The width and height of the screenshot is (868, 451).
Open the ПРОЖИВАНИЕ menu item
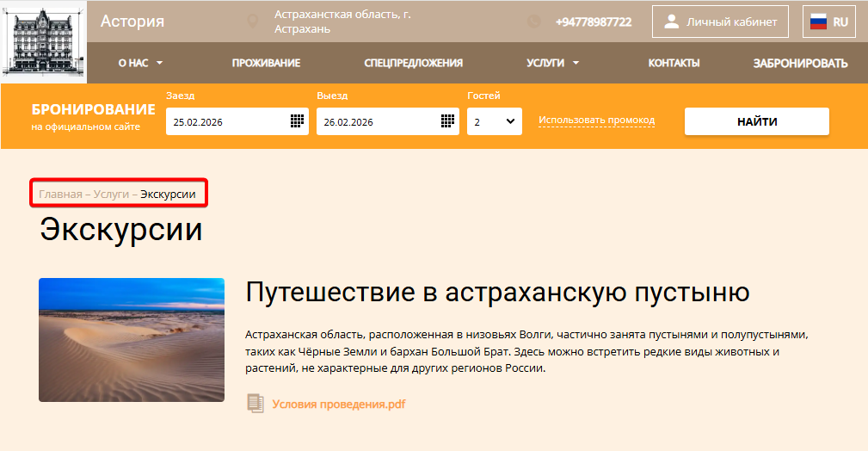[x=267, y=63]
